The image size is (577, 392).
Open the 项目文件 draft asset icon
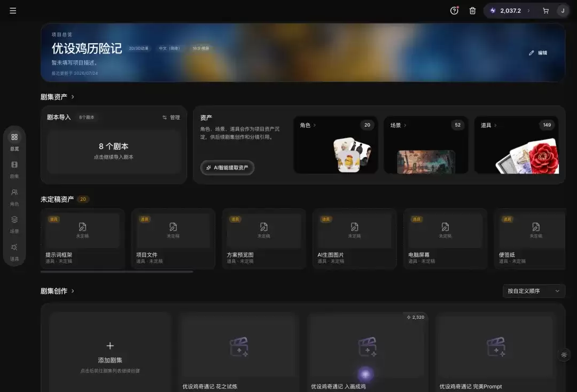pyautogui.click(x=173, y=227)
